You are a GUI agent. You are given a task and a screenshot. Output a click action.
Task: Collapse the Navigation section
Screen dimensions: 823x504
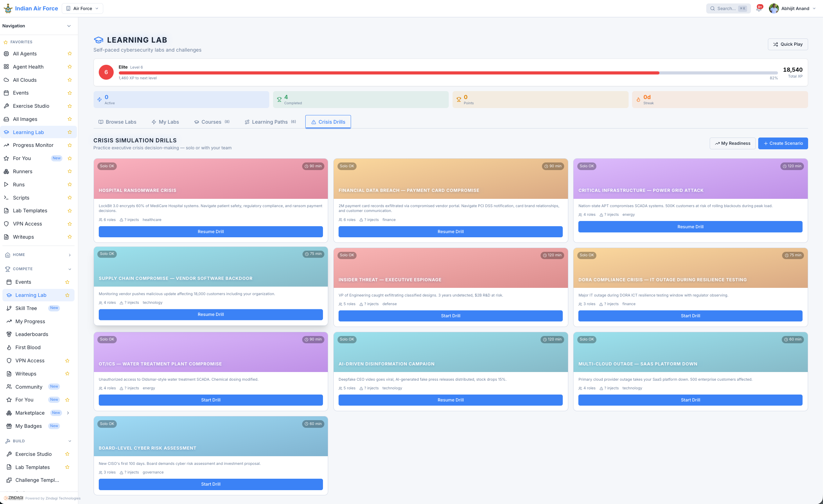pos(69,26)
